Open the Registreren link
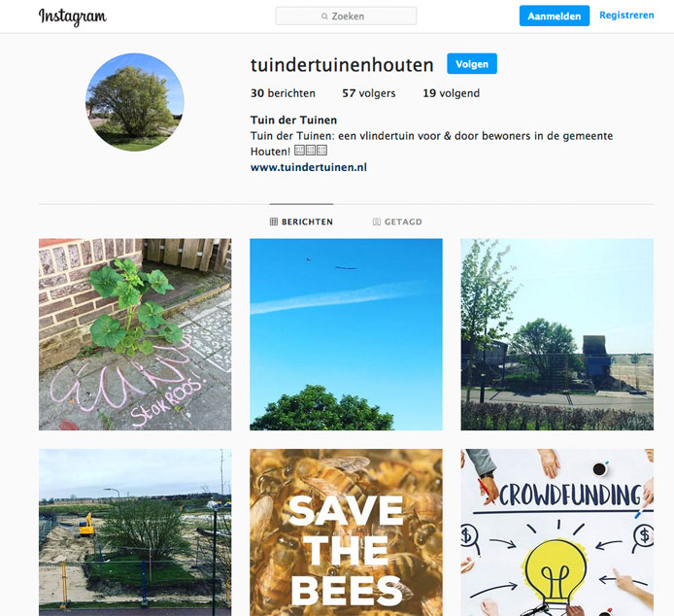Image resolution: width=674 pixels, height=616 pixels. (626, 15)
